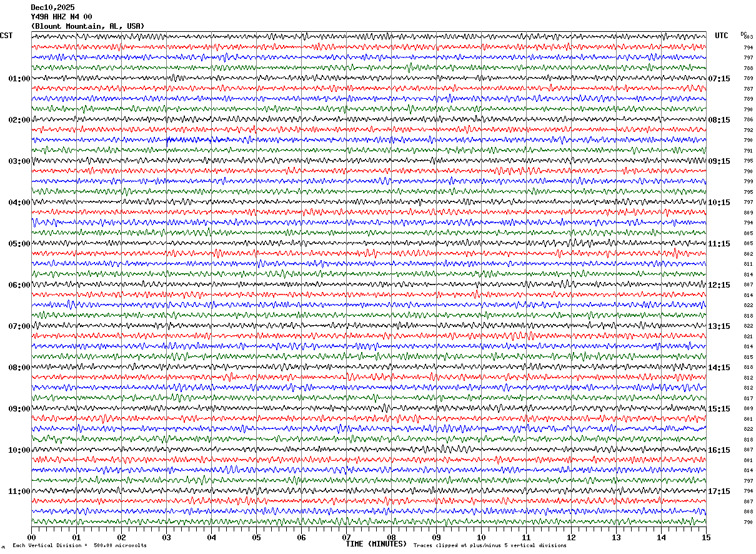Click the 15:15 UTC time label
Screen dimensions: 756x554
tap(719, 409)
